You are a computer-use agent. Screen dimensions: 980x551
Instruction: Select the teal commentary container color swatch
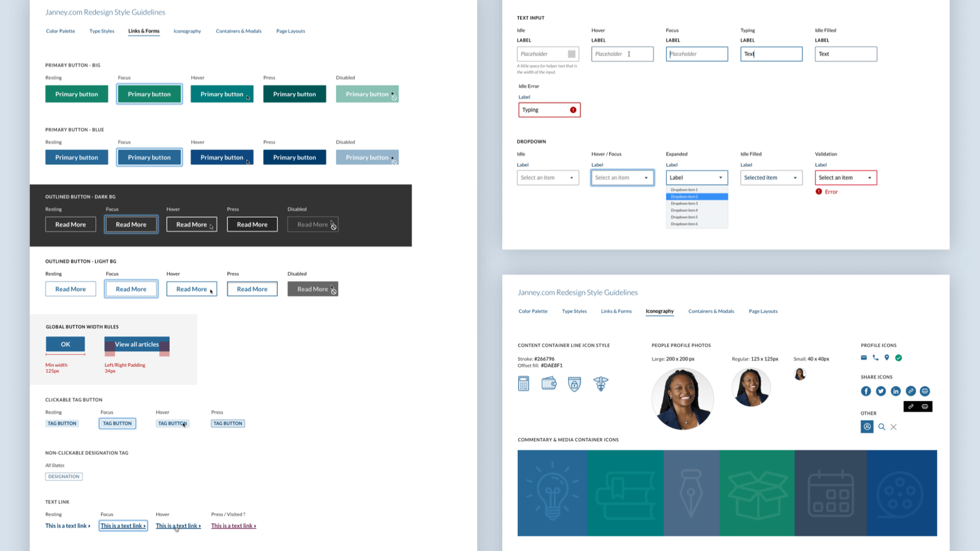coord(625,492)
